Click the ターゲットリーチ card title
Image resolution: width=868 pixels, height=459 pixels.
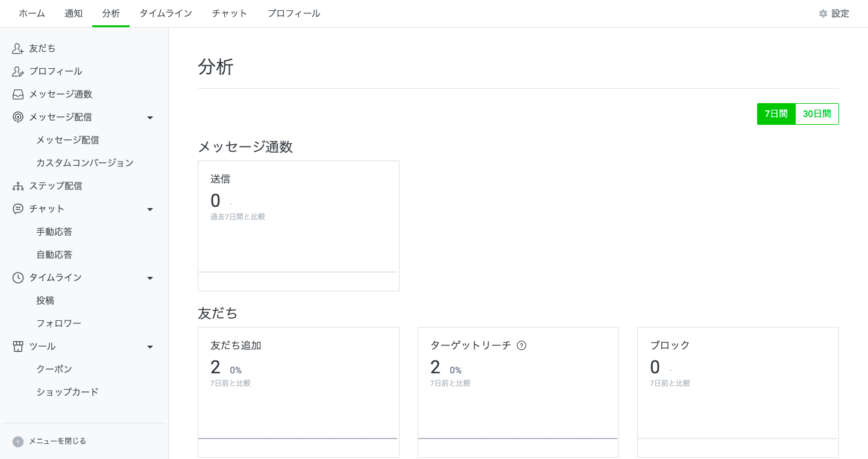pyautogui.click(x=470, y=346)
